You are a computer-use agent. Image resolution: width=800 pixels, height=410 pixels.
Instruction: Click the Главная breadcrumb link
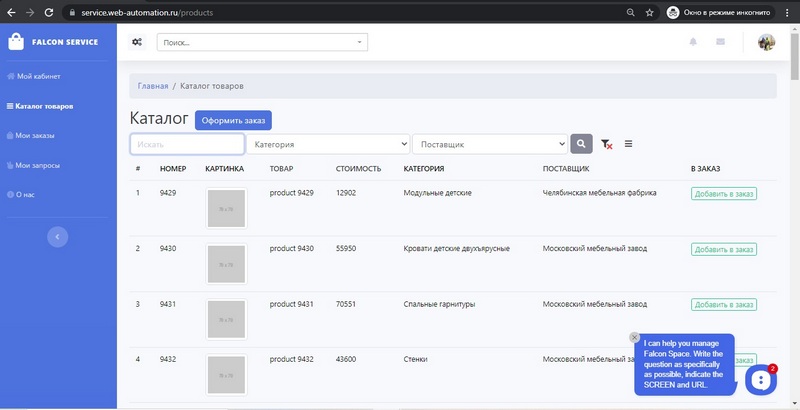[153, 86]
